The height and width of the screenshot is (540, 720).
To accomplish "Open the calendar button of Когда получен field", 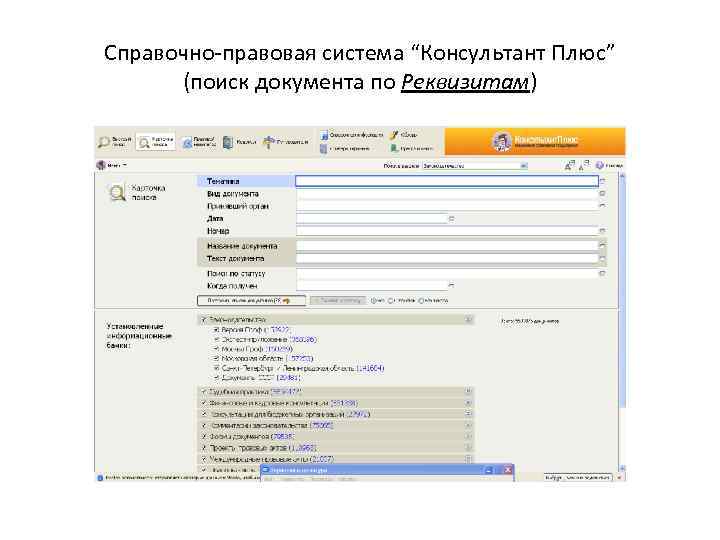I will pos(451,286).
